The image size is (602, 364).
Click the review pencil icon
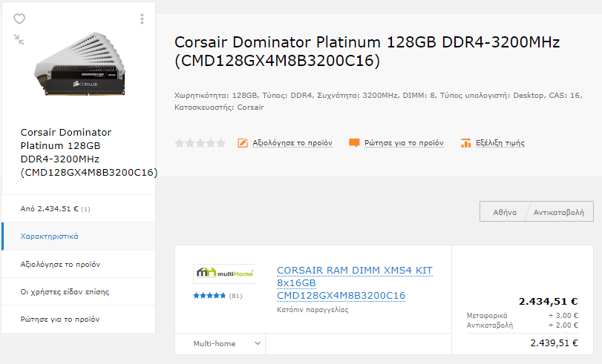click(x=243, y=143)
